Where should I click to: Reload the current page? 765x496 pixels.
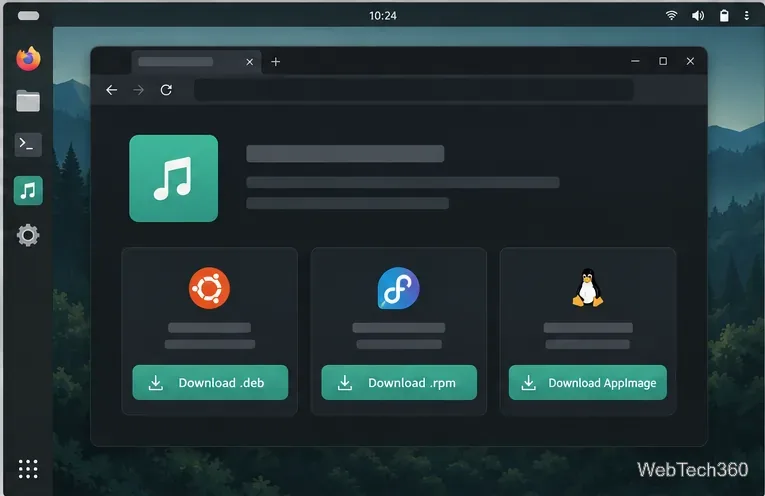click(166, 90)
